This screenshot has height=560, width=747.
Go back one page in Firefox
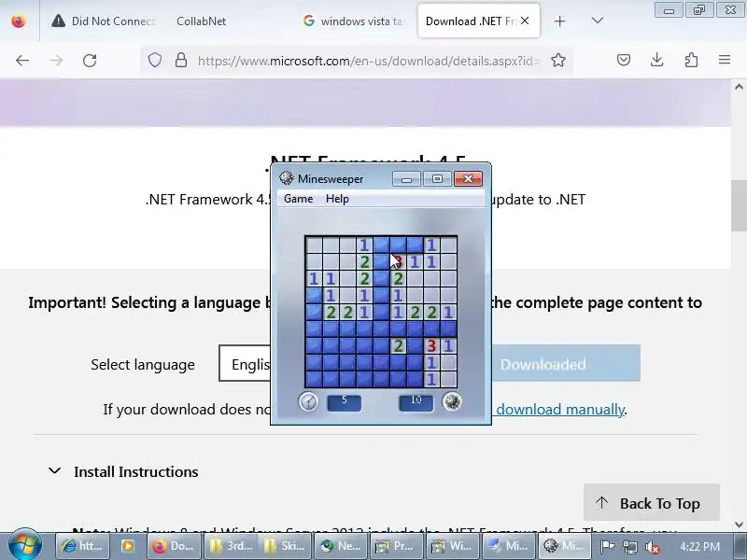[x=22, y=61]
